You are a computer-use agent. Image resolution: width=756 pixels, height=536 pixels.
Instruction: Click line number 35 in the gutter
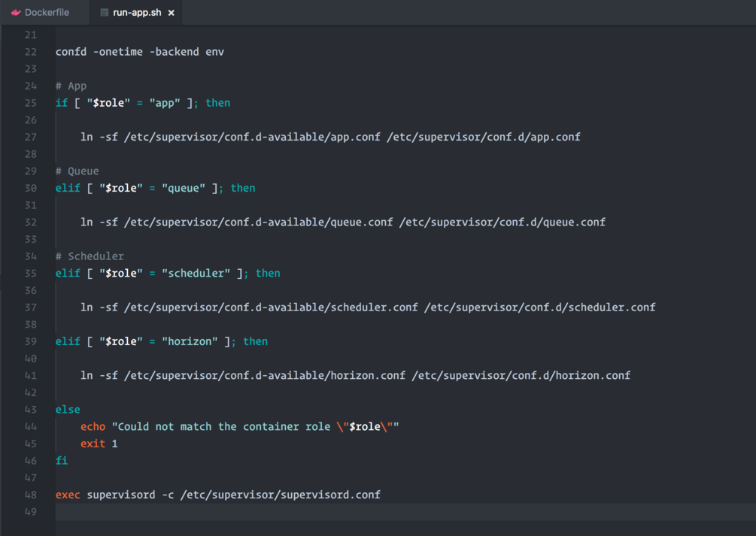pyautogui.click(x=30, y=273)
